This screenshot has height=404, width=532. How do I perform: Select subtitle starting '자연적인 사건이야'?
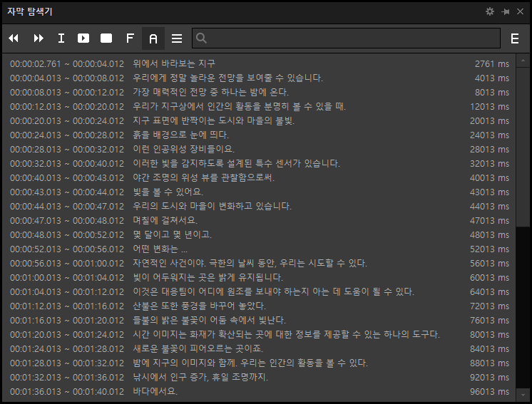pos(250,263)
